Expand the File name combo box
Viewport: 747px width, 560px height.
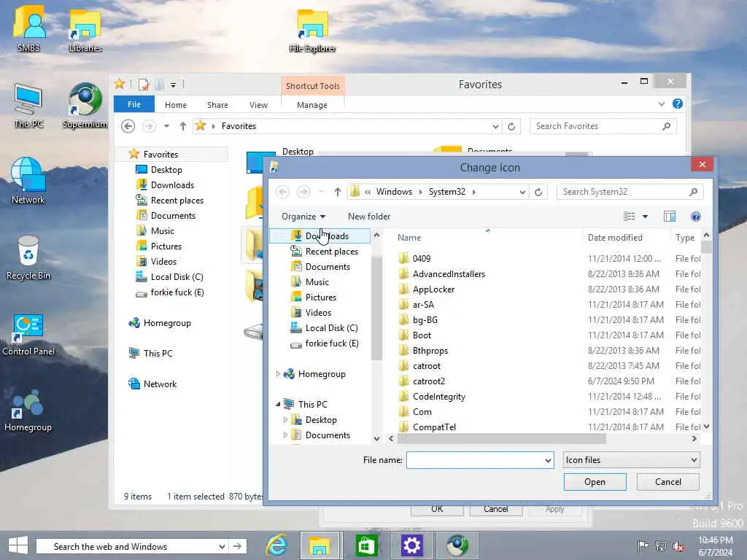click(548, 461)
